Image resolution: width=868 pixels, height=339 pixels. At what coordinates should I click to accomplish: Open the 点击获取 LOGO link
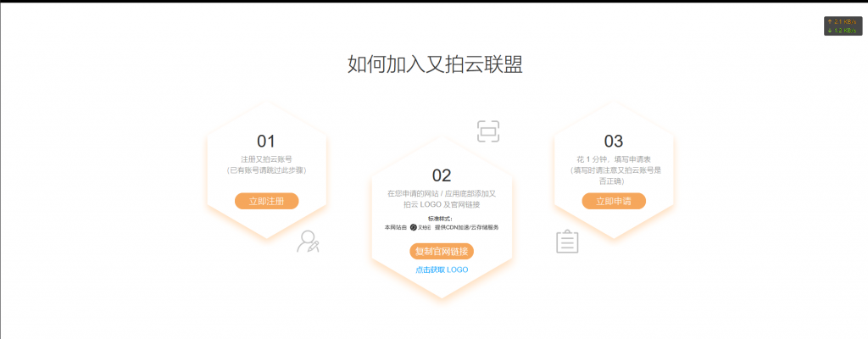441,270
